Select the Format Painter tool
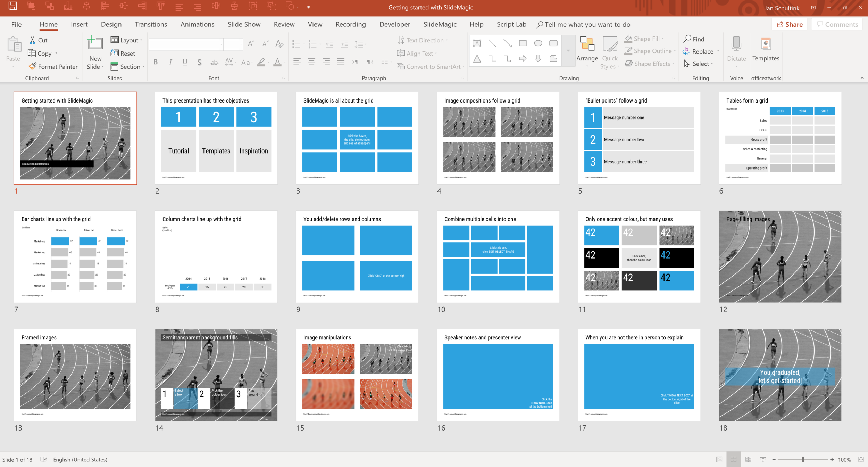 [53, 67]
